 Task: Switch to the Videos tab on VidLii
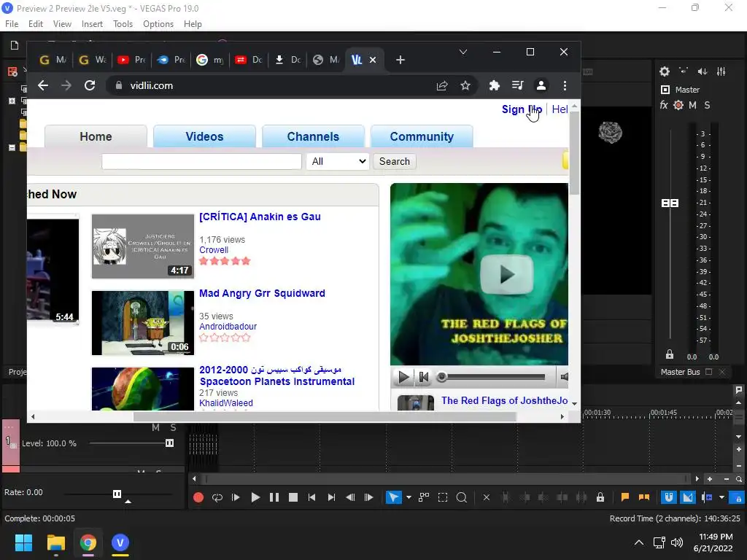(x=204, y=136)
